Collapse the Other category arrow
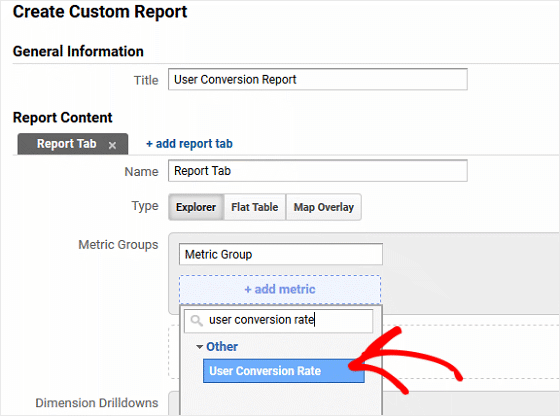The width and height of the screenshot is (560, 416). 200,347
